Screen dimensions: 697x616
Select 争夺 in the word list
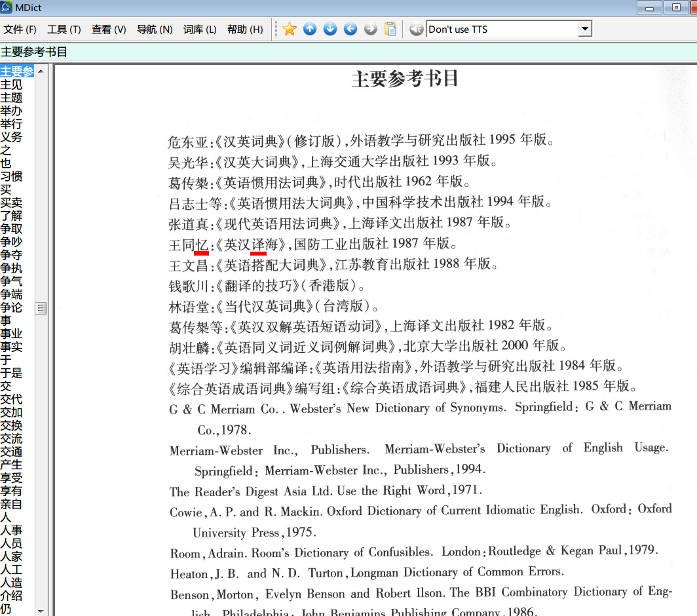[11, 255]
